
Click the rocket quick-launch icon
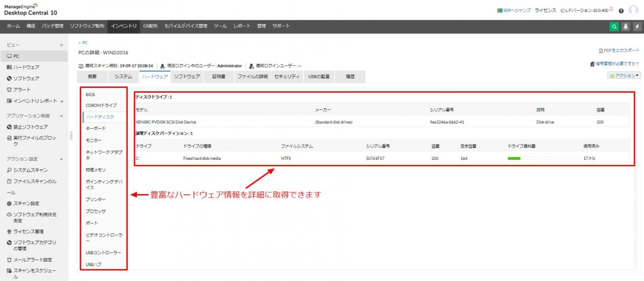click(x=626, y=26)
